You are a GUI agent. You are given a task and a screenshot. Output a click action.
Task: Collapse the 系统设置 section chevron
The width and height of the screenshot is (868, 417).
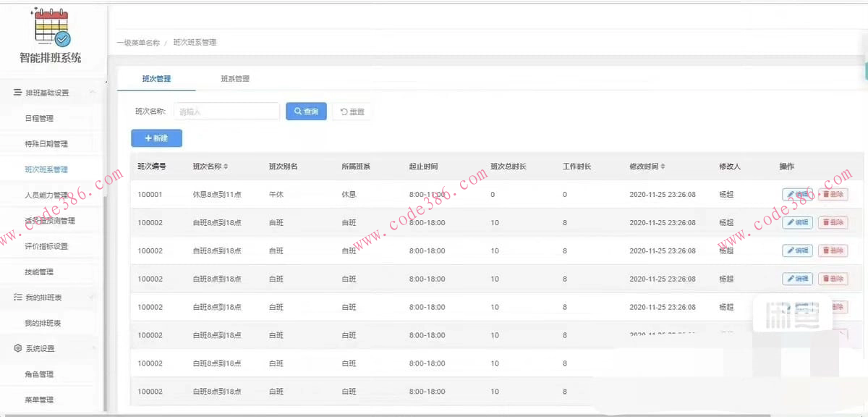tap(93, 349)
